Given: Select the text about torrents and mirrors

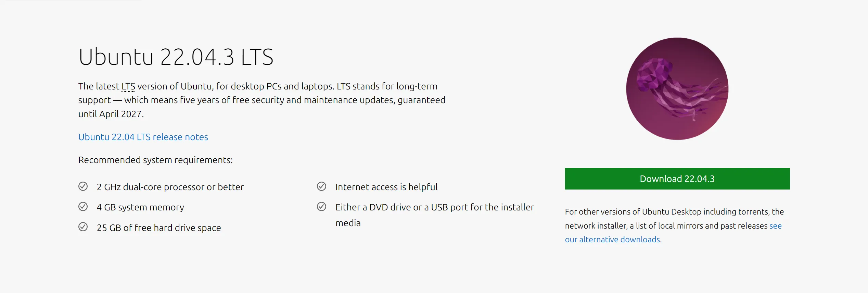Looking at the screenshot, I should [x=674, y=225].
